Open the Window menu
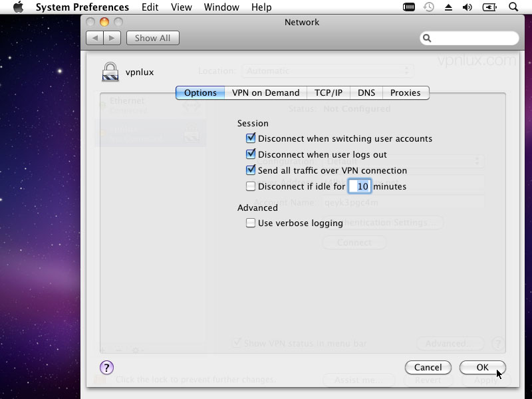532x399 pixels. click(221, 7)
